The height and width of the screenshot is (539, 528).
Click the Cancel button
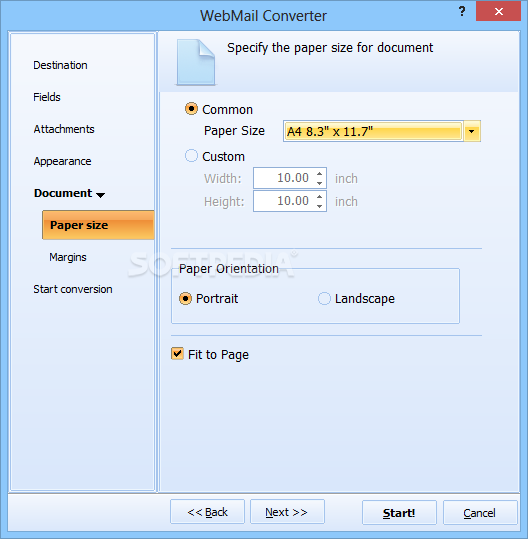pyautogui.click(x=480, y=513)
